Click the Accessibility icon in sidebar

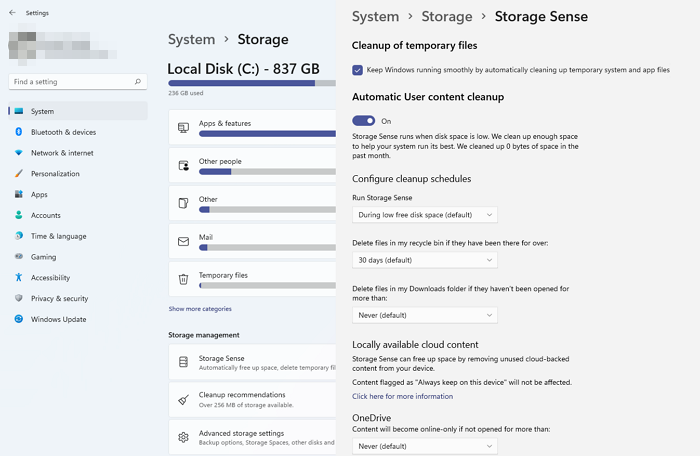(19, 277)
